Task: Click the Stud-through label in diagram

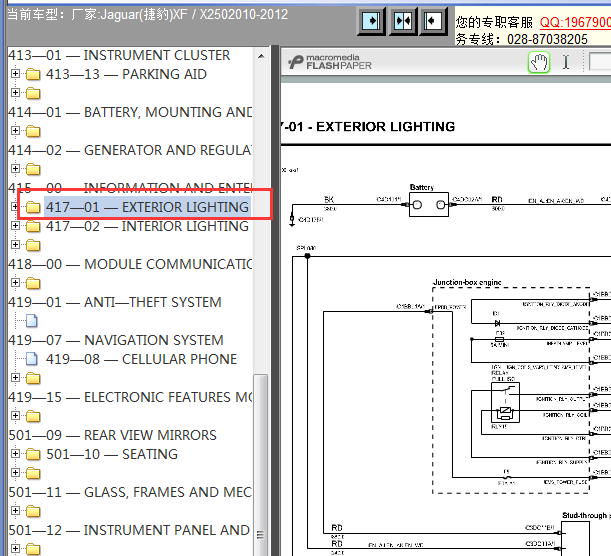Action: coord(585,515)
